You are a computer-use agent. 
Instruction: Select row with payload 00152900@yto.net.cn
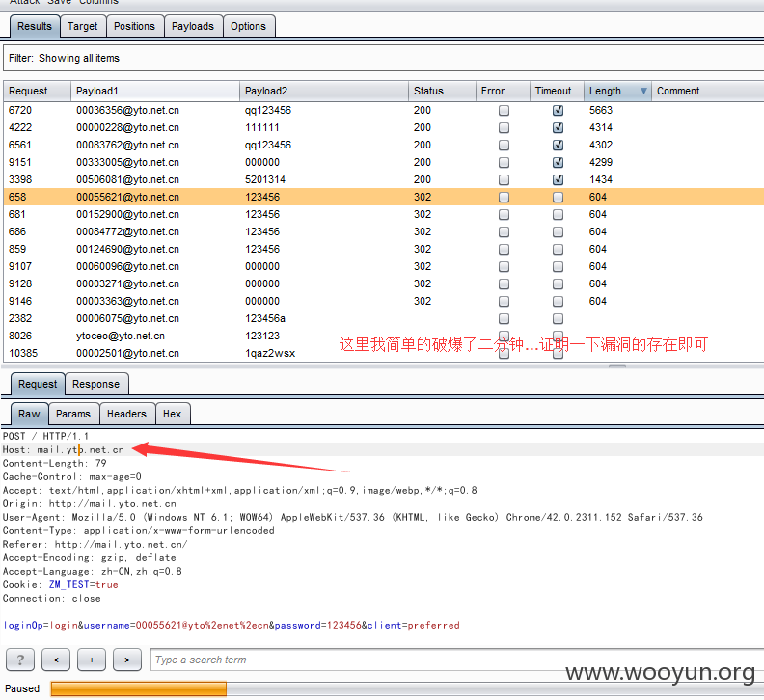tap(384, 214)
